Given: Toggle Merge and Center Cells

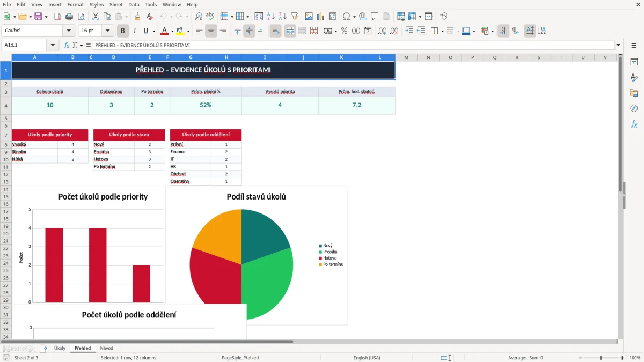Looking at the screenshot, I should [x=290, y=31].
